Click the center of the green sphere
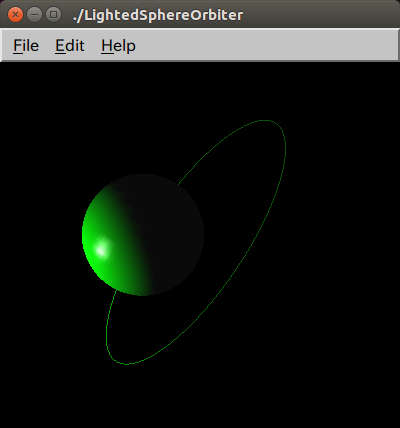Viewport: 400px width, 428px height. pyautogui.click(x=143, y=235)
